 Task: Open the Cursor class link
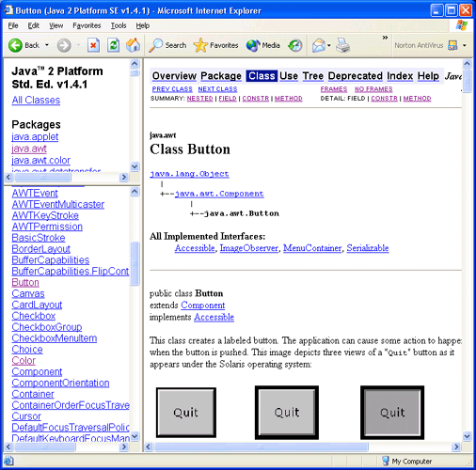click(26, 416)
